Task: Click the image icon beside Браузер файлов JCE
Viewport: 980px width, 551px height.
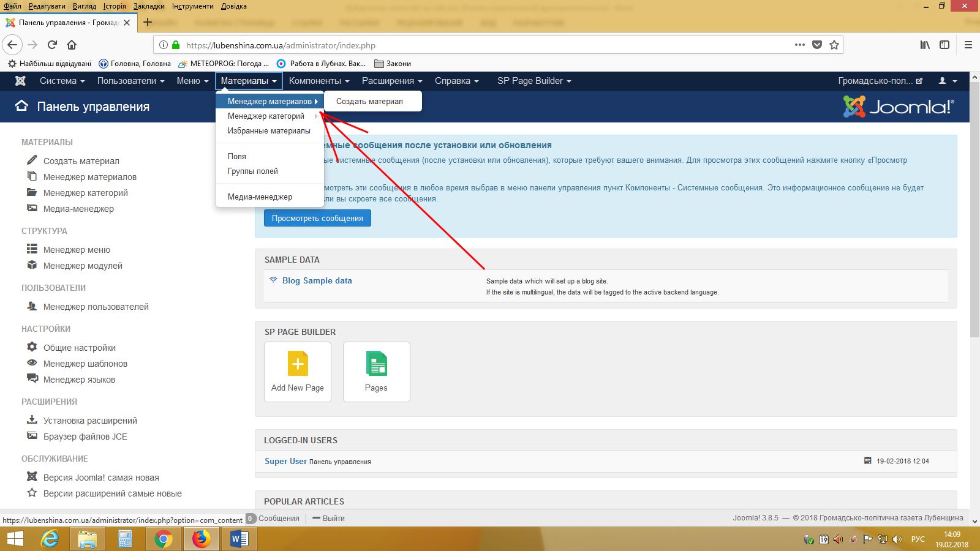Action: [x=32, y=435]
